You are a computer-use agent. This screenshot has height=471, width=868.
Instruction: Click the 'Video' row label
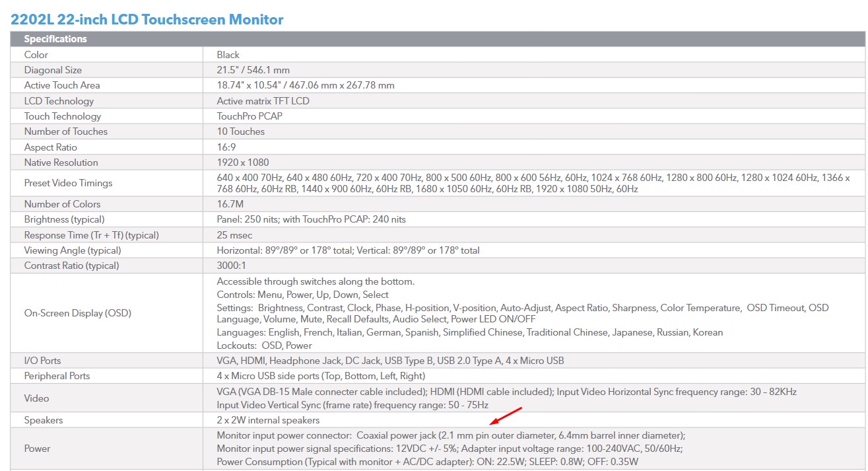tap(37, 398)
